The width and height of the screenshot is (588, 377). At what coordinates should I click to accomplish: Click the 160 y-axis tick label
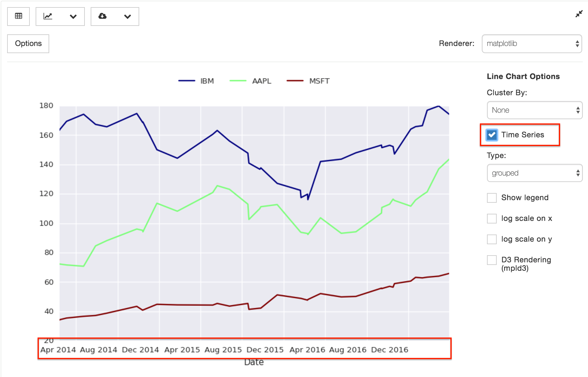click(46, 135)
